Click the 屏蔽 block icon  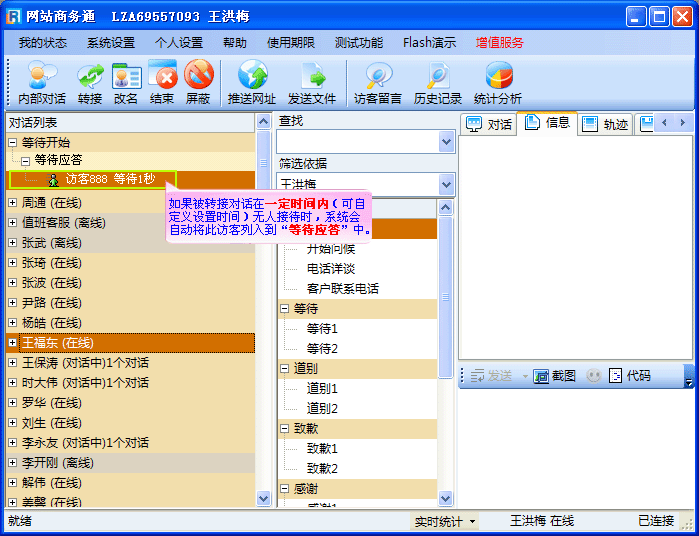click(198, 82)
